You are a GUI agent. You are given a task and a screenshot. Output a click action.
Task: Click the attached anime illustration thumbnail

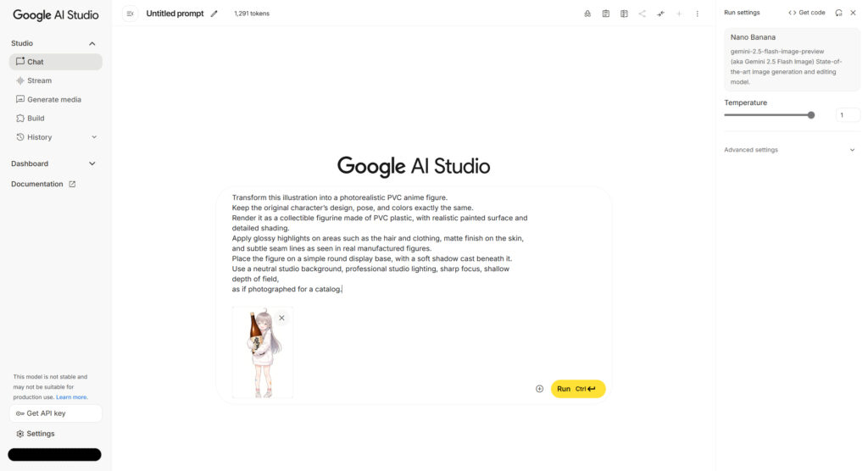263,352
